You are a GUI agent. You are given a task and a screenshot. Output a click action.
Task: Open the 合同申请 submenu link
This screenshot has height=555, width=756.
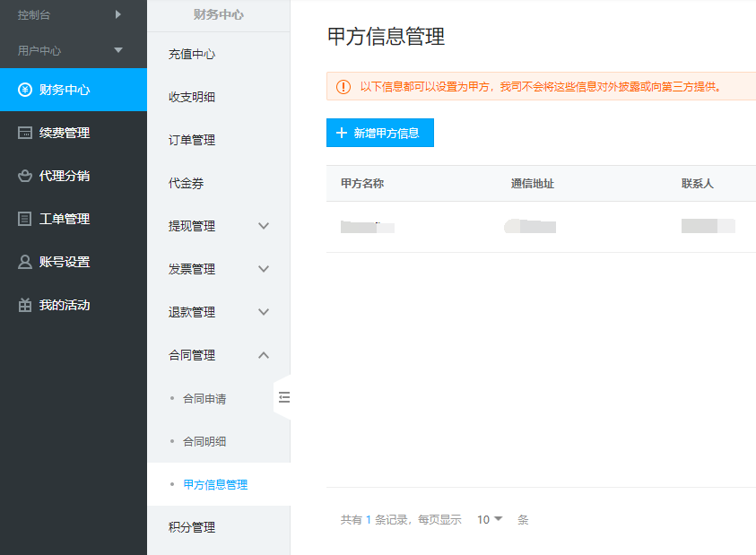(204, 398)
